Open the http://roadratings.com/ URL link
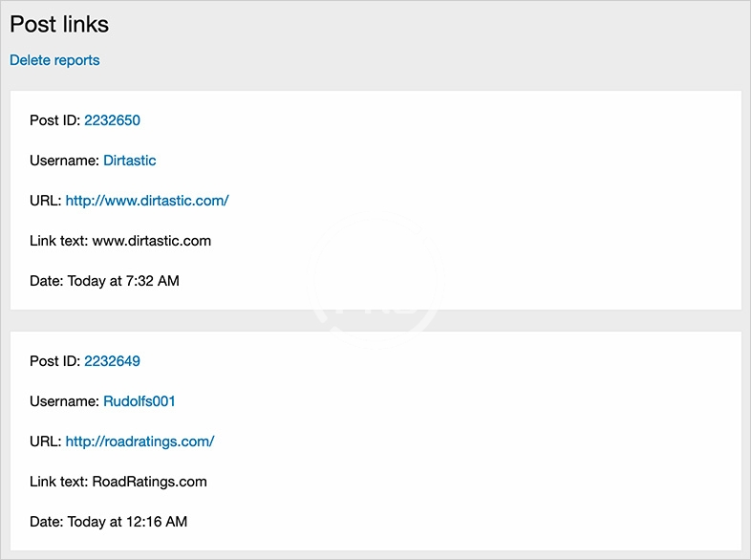This screenshot has height=560, width=751. pos(139,442)
